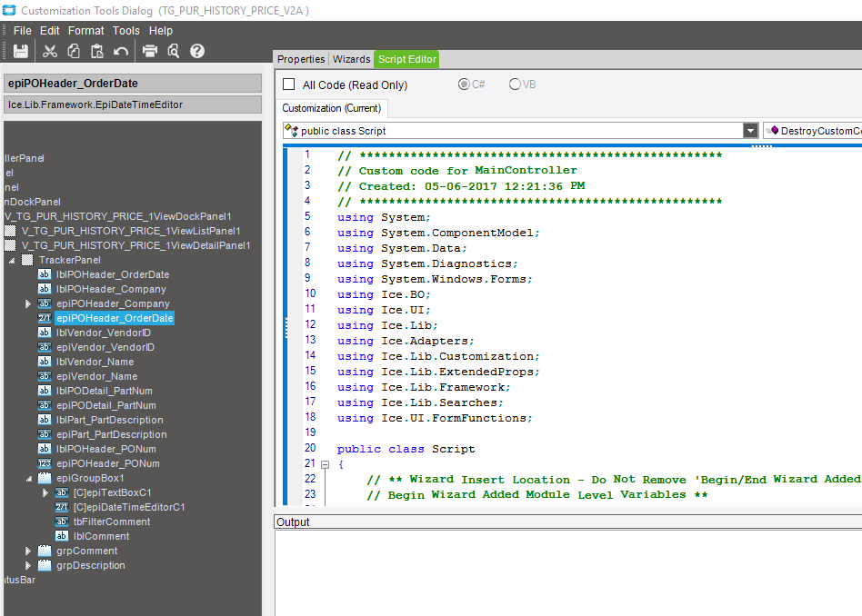The width and height of the screenshot is (862, 616).
Task: Open Print Preview with the magnifier icon
Action: pyautogui.click(x=173, y=51)
